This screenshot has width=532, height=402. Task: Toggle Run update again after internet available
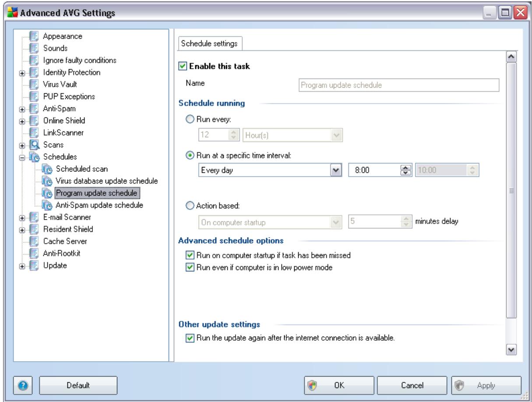(189, 338)
